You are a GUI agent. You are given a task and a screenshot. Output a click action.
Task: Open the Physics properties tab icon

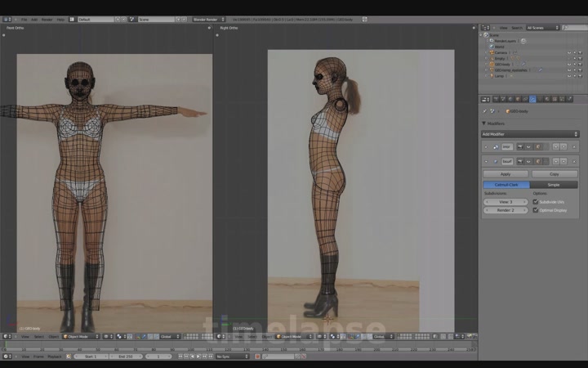570,99
